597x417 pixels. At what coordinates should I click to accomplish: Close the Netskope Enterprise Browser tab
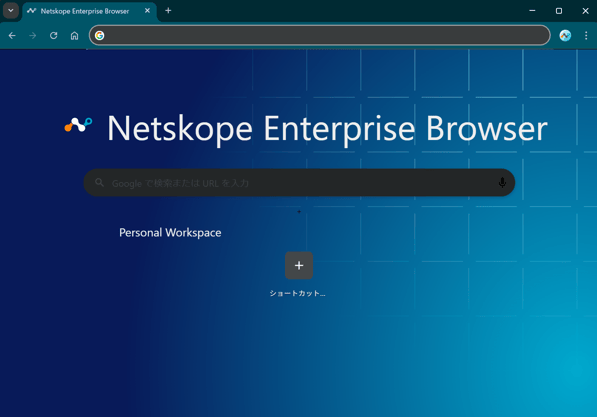pos(147,11)
